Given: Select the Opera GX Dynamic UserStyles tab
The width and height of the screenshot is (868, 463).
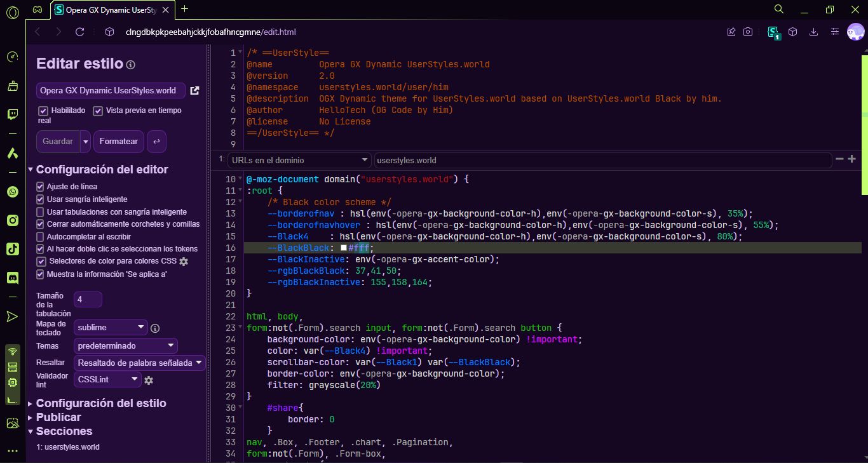Looking at the screenshot, I should pos(112,10).
